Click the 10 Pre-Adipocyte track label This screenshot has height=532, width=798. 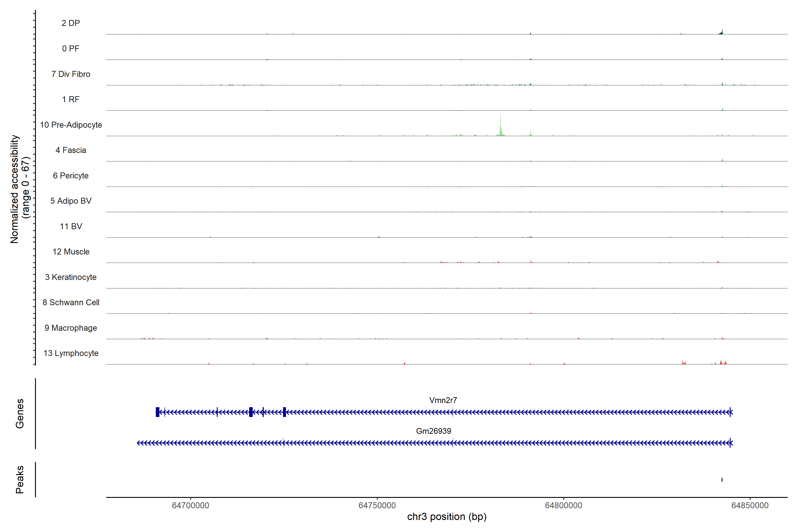point(71,125)
